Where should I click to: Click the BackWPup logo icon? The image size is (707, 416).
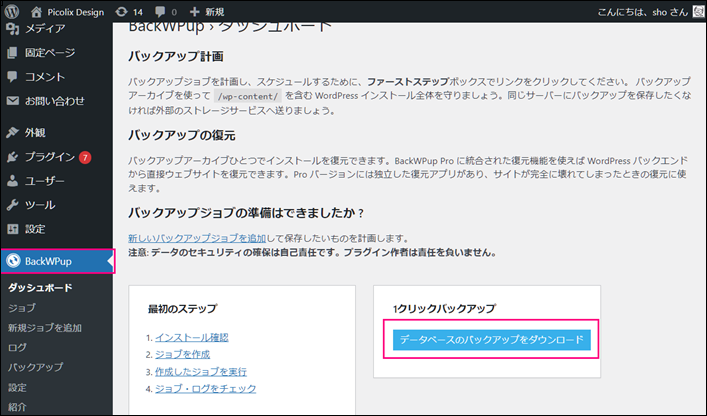14,261
